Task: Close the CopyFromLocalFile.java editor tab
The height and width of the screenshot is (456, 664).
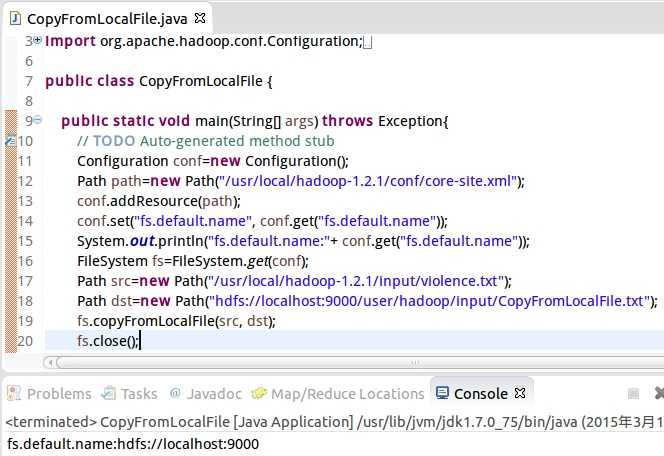Action: [x=200, y=18]
